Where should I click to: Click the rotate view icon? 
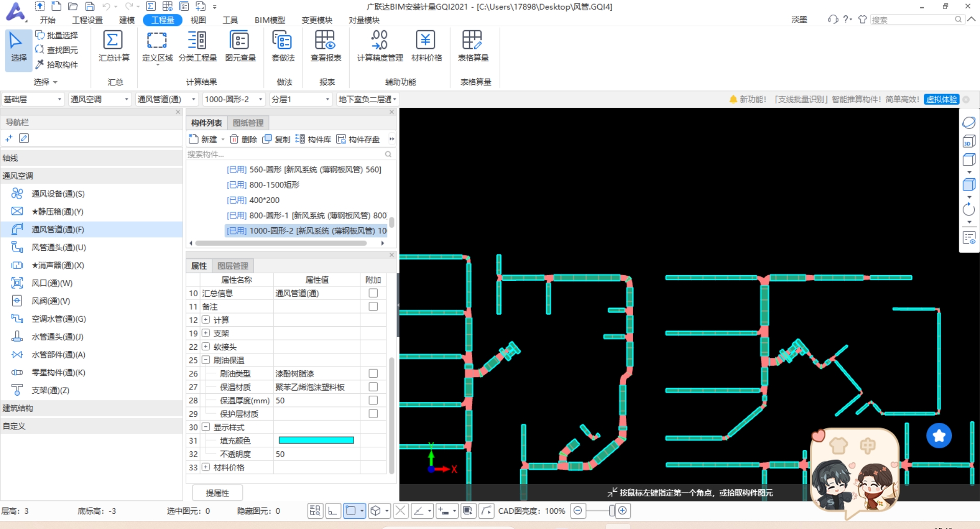coord(969,209)
